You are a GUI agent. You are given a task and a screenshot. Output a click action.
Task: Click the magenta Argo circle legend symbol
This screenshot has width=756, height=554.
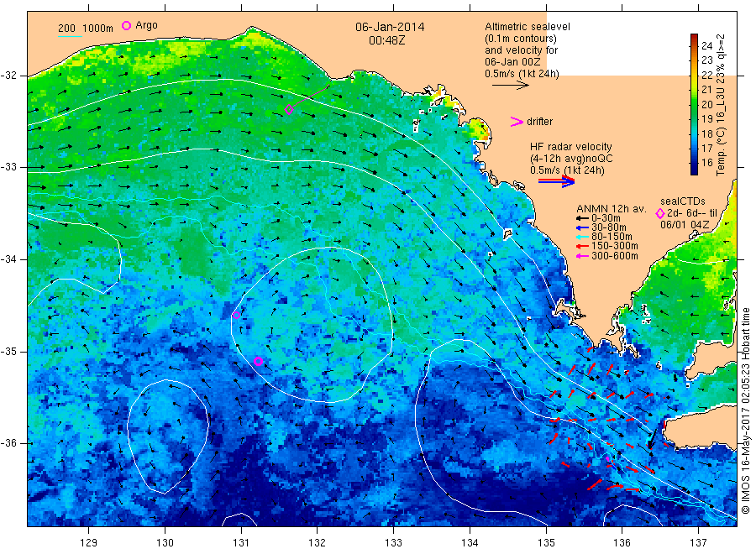pyautogui.click(x=126, y=26)
